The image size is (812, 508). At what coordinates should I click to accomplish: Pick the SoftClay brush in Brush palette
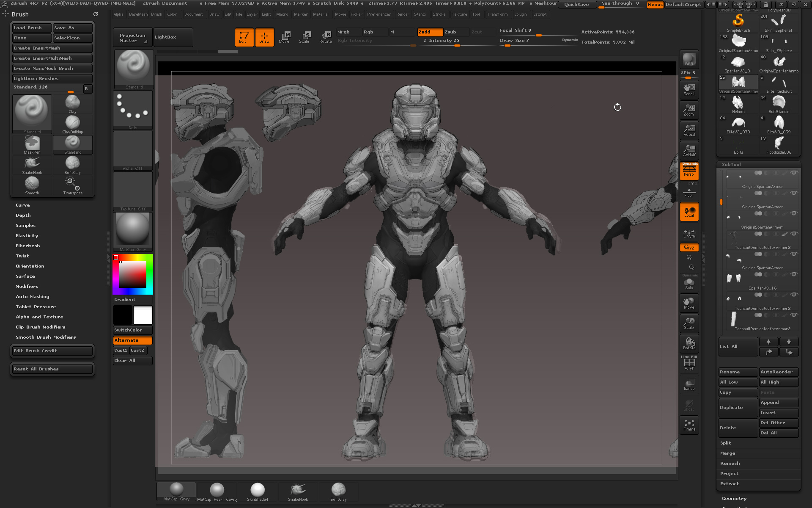click(72, 165)
